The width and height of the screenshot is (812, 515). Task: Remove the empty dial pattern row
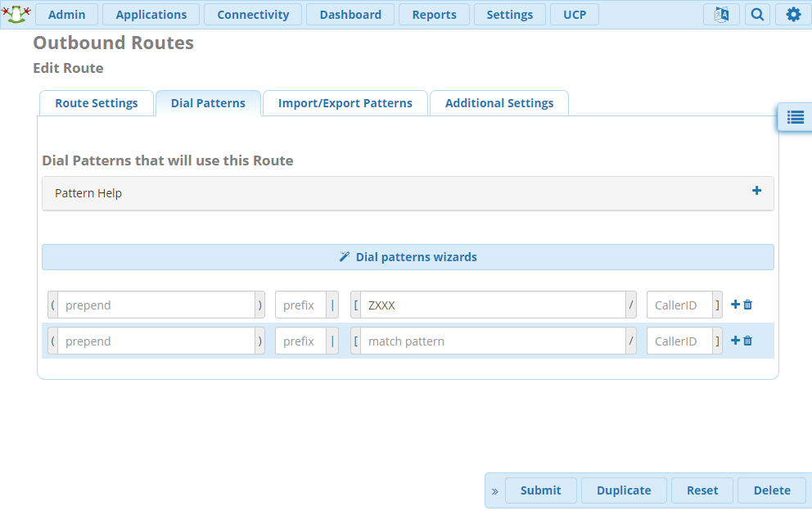748,341
